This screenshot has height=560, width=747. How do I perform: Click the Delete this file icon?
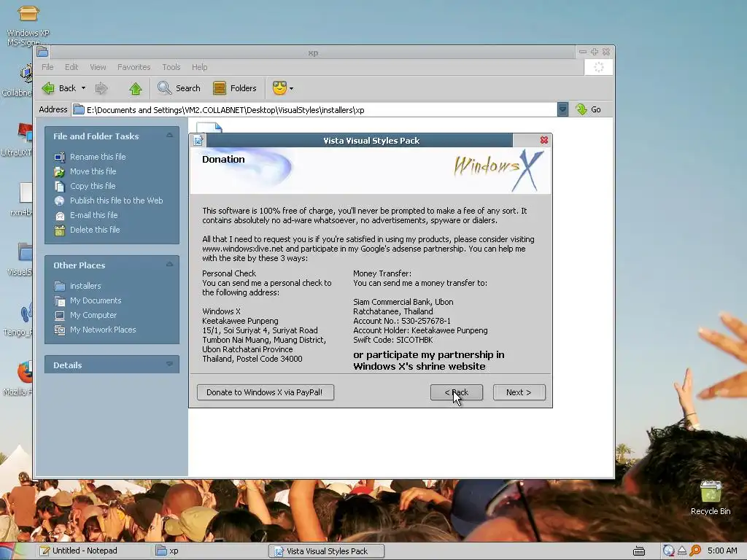(x=60, y=230)
